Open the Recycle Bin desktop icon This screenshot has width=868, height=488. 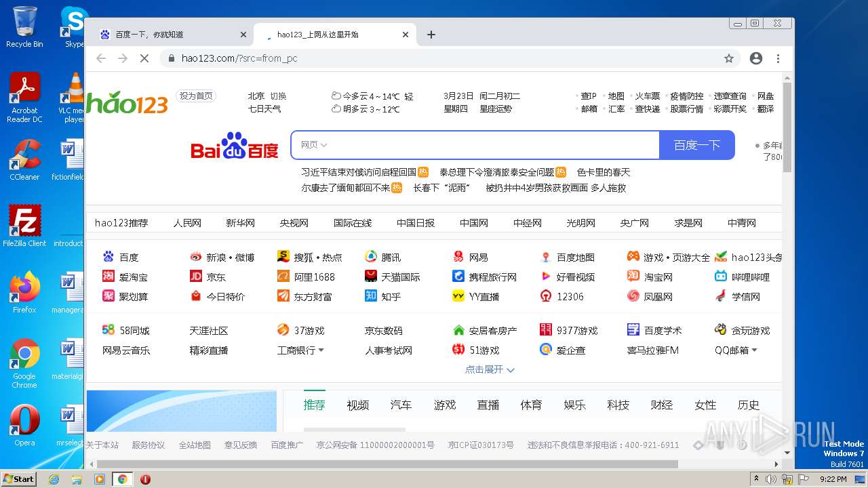pyautogui.click(x=24, y=27)
